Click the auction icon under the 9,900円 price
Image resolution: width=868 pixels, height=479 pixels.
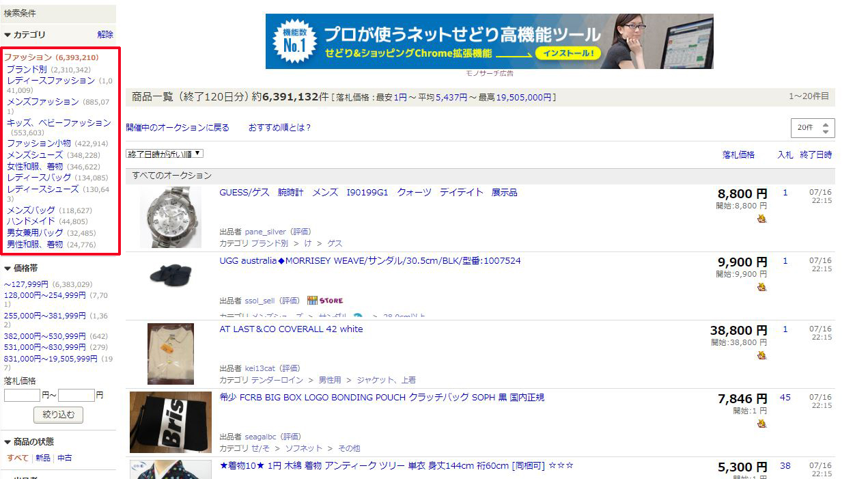(x=761, y=287)
